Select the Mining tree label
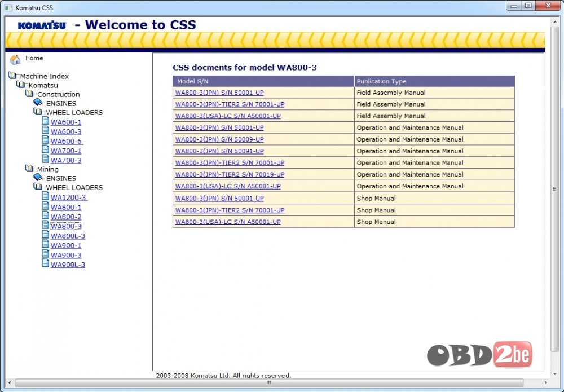564x392 pixels. tap(48, 169)
